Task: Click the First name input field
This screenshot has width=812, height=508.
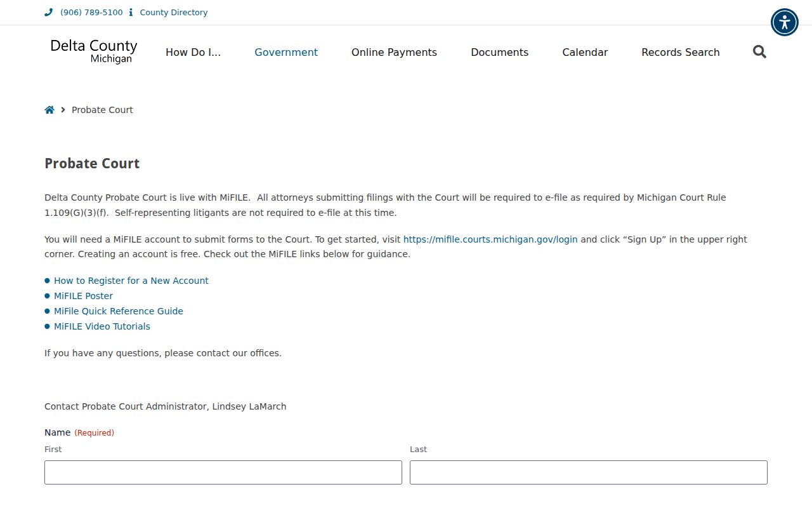Action: [x=223, y=472]
